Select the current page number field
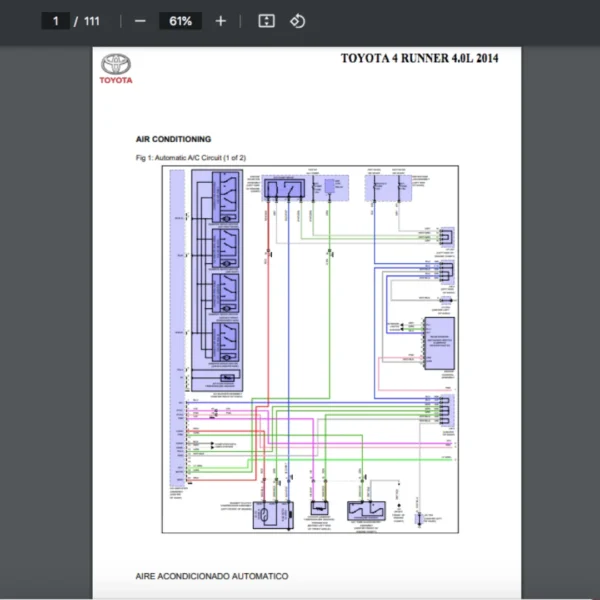Viewport: 600px width, 600px height. click(56, 21)
